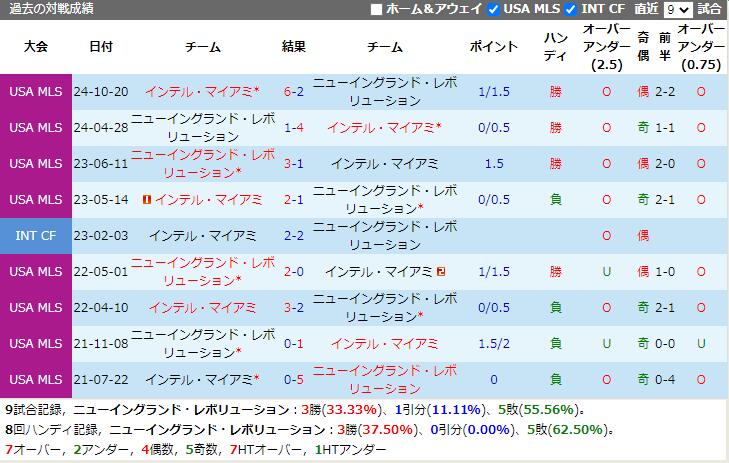
Task: Click half-time score 0-0
Action: click(665, 344)
